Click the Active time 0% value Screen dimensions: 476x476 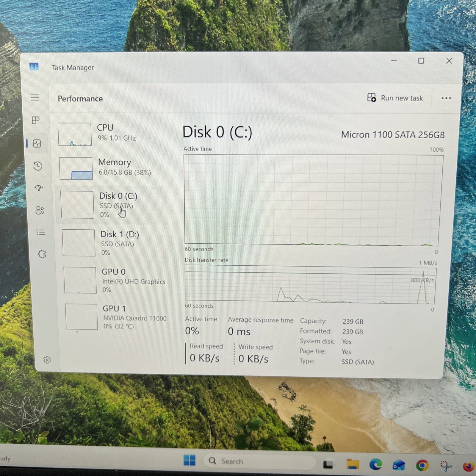point(192,331)
